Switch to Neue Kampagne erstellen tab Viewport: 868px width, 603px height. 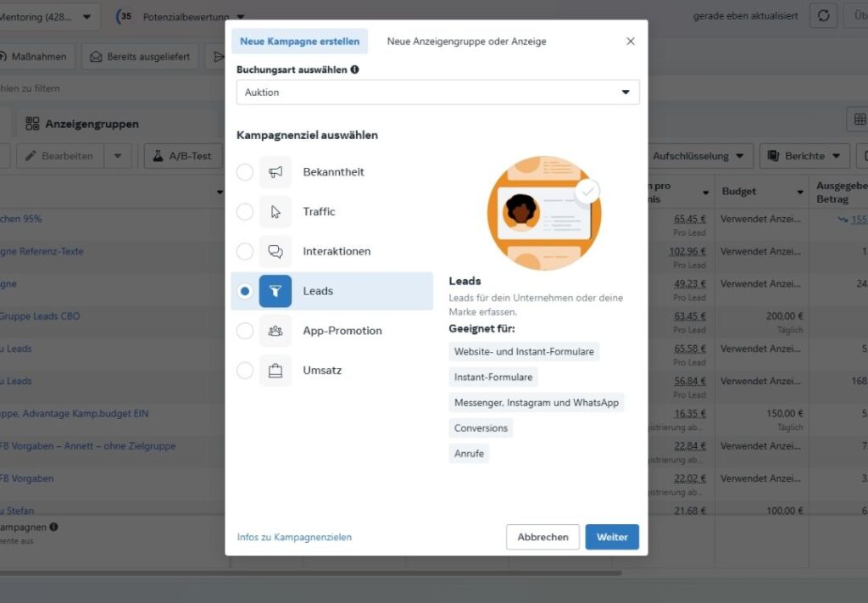pyautogui.click(x=299, y=42)
